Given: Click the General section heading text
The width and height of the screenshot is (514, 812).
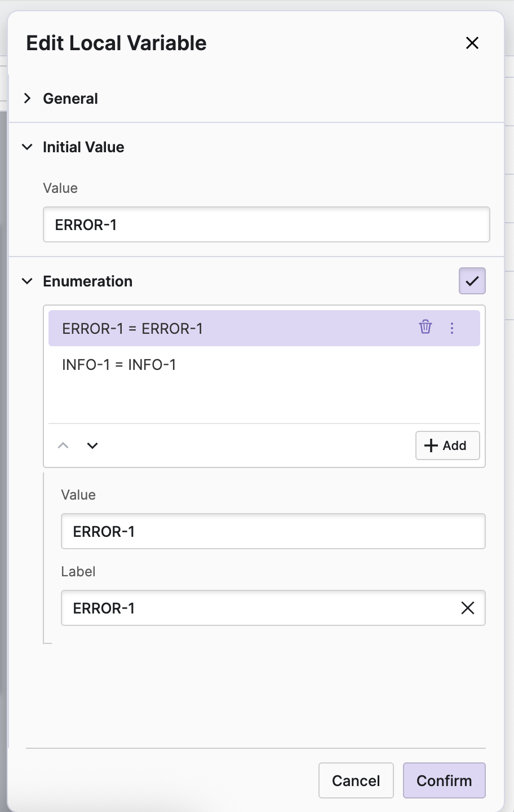Looking at the screenshot, I should (70, 99).
